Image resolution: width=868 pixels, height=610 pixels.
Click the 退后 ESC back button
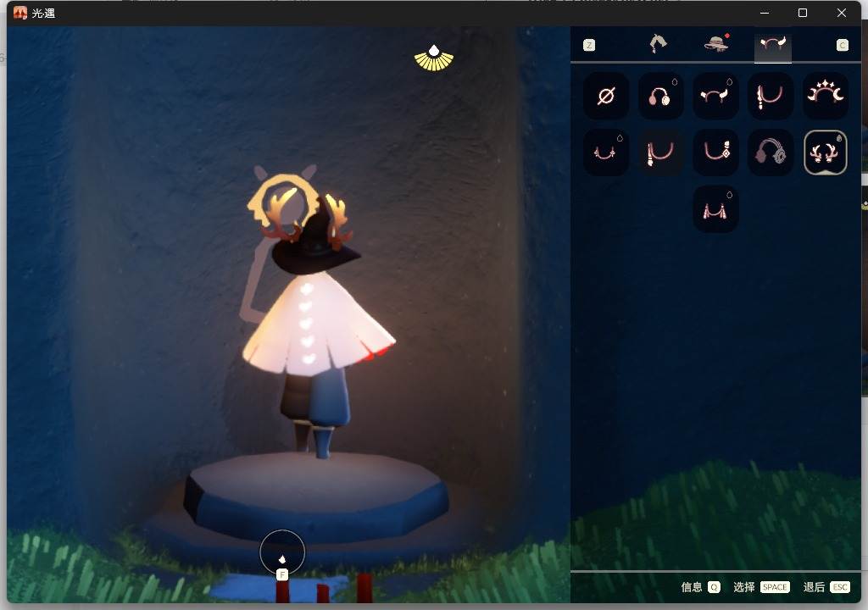coord(826,587)
